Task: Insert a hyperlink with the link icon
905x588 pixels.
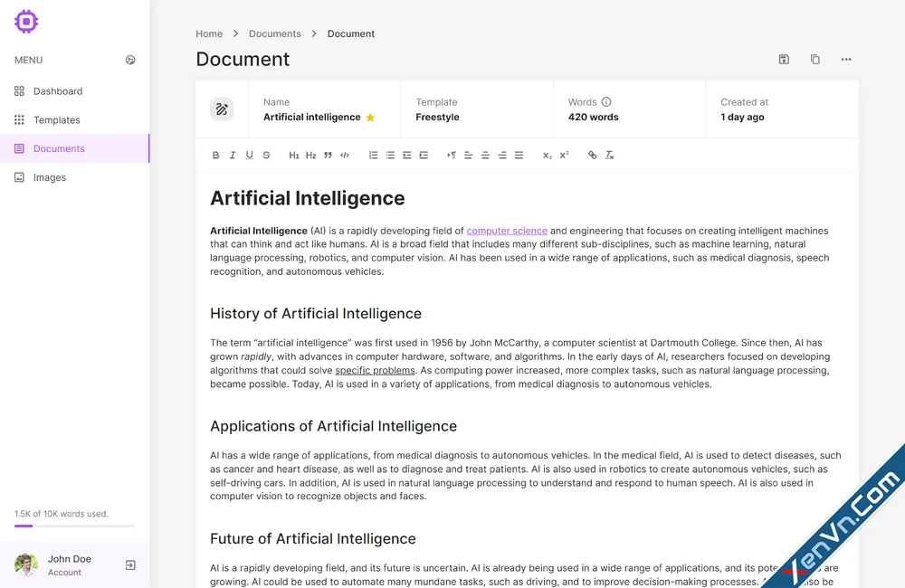Action: (591, 155)
